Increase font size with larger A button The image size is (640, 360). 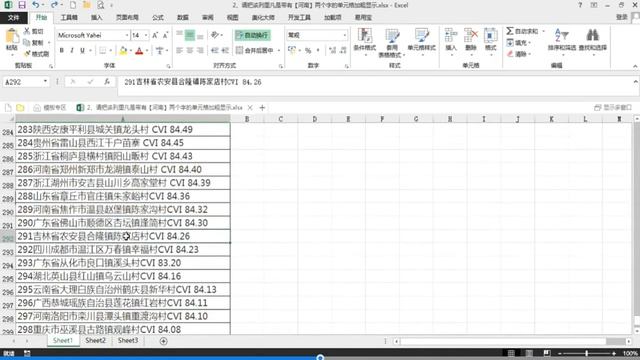tap(155, 36)
